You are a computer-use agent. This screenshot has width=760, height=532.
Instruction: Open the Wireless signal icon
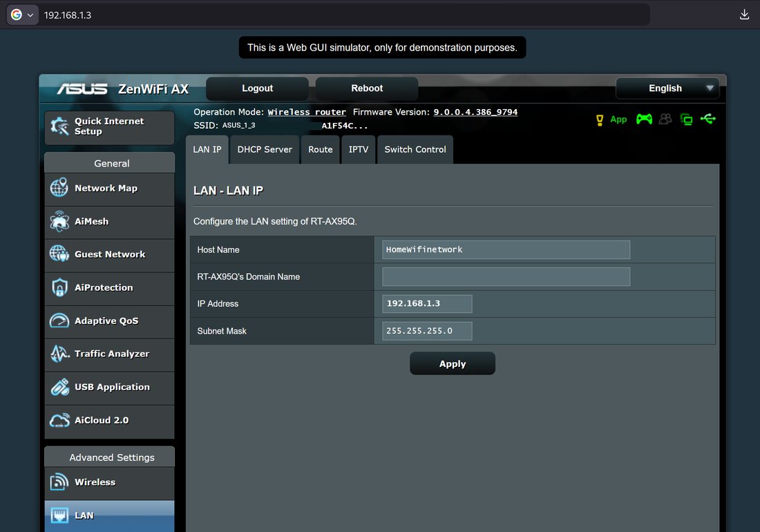(x=59, y=482)
